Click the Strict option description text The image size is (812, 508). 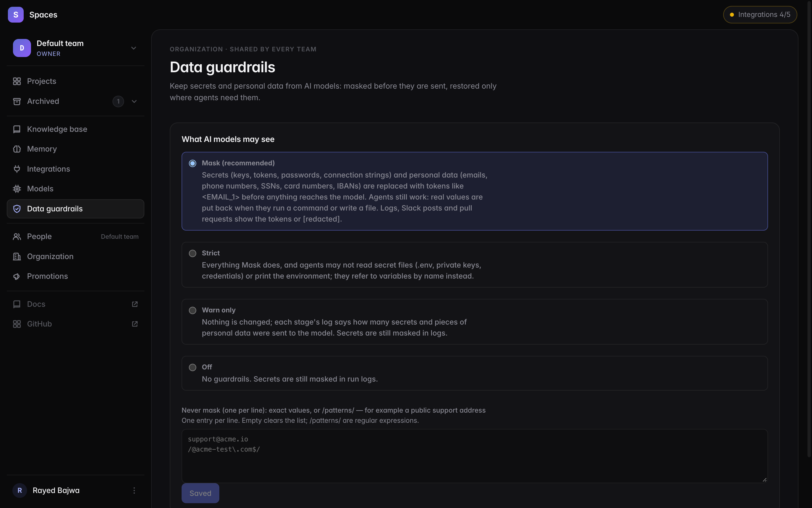point(342,271)
